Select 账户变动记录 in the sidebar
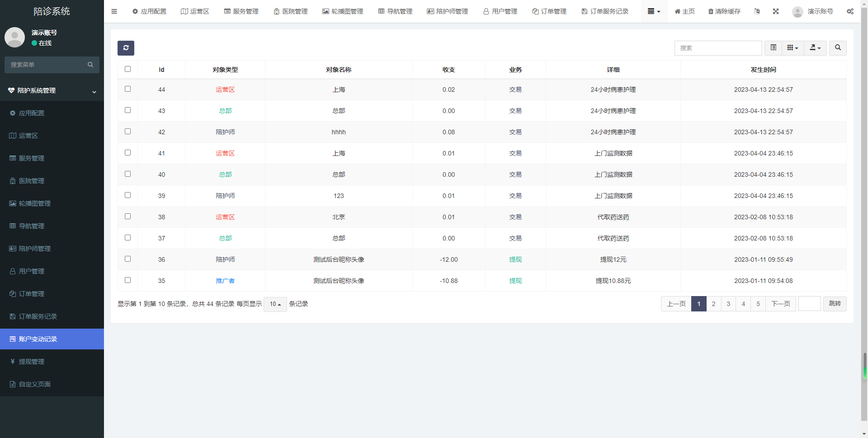Viewport: 868px width, 438px height. point(52,339)
